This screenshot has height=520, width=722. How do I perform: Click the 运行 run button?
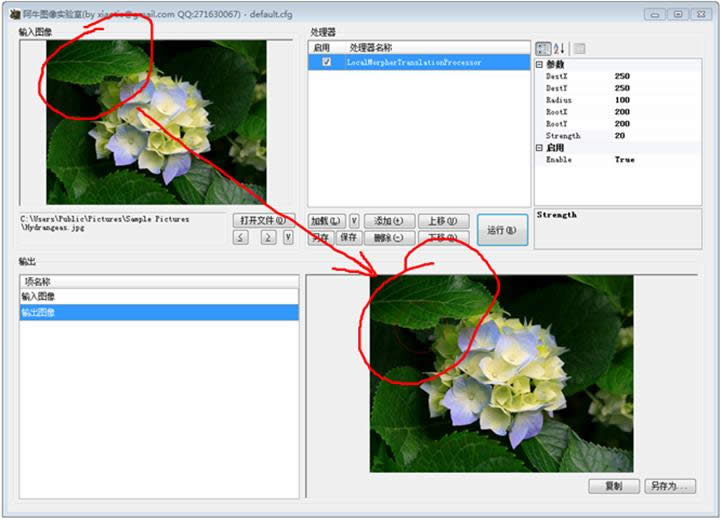[502, 229]
